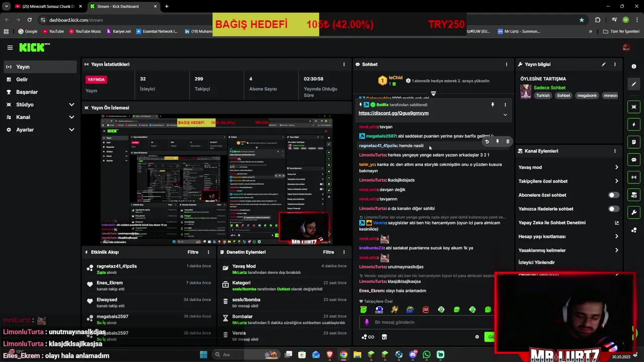
Task: Click Sadece Sohbet category link
Action: tap(549, 87)
